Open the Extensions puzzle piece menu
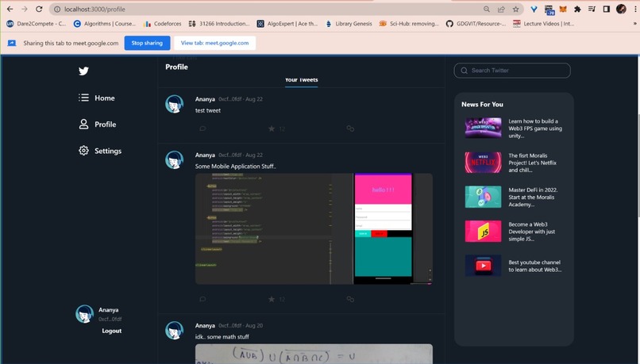 (x=577, y=9)
